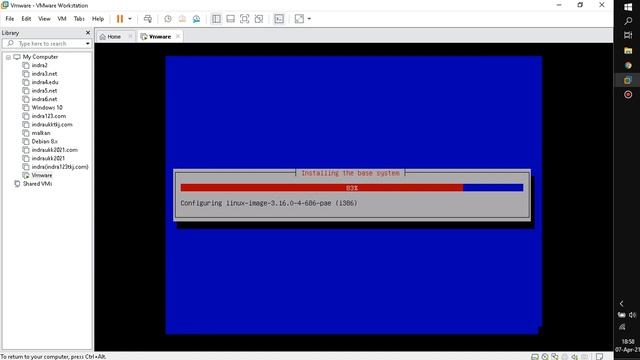
Task: Open the File menu
Action: coord(9,19)
